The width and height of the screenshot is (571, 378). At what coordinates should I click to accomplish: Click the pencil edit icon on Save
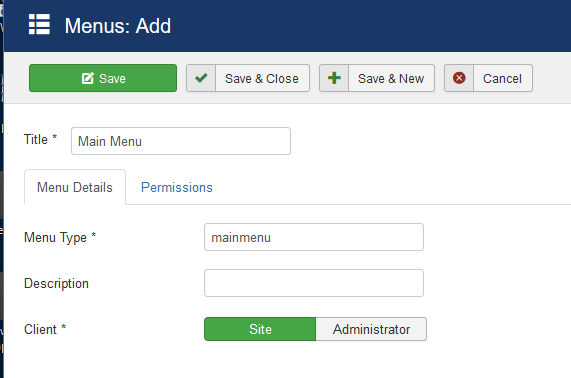click(x=88, y=78)
